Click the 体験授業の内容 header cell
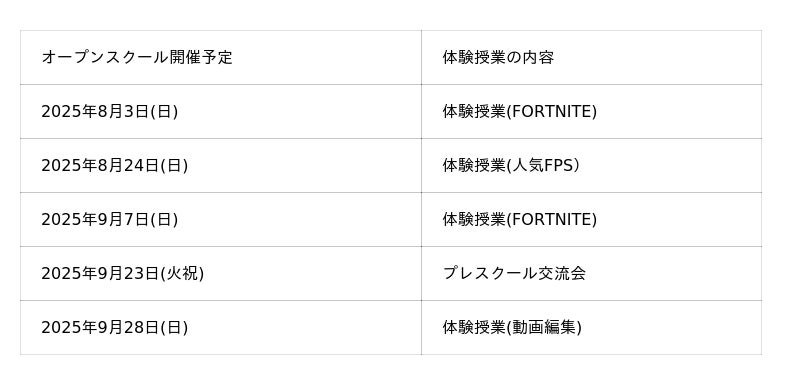This screenshot has height=385, width=800. tap(592, 58)
